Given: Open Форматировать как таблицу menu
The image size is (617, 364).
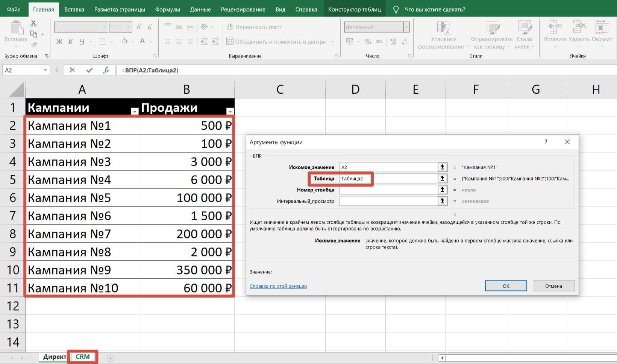Looking at the screenshot, I should pos(492,35).
